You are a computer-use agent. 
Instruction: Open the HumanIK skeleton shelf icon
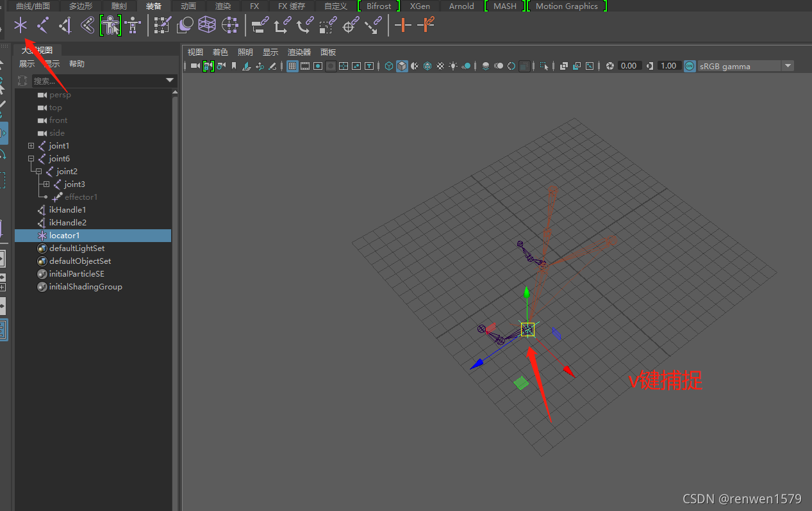pos(133,26)
